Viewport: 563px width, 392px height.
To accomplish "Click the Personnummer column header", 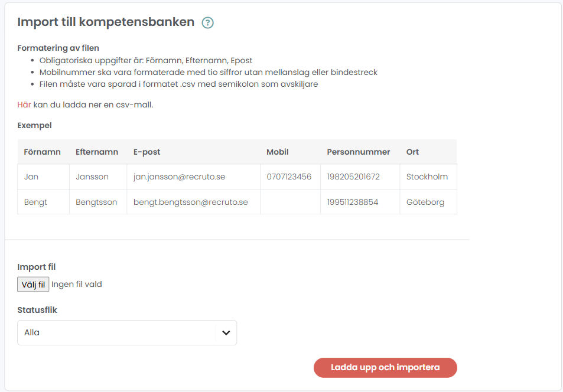I will coord(359,152).
